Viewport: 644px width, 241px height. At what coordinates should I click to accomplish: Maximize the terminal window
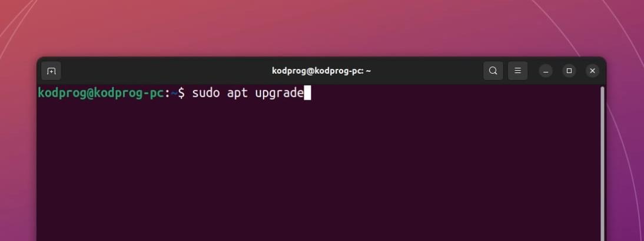pyautogui.click(x=569, y=71)
